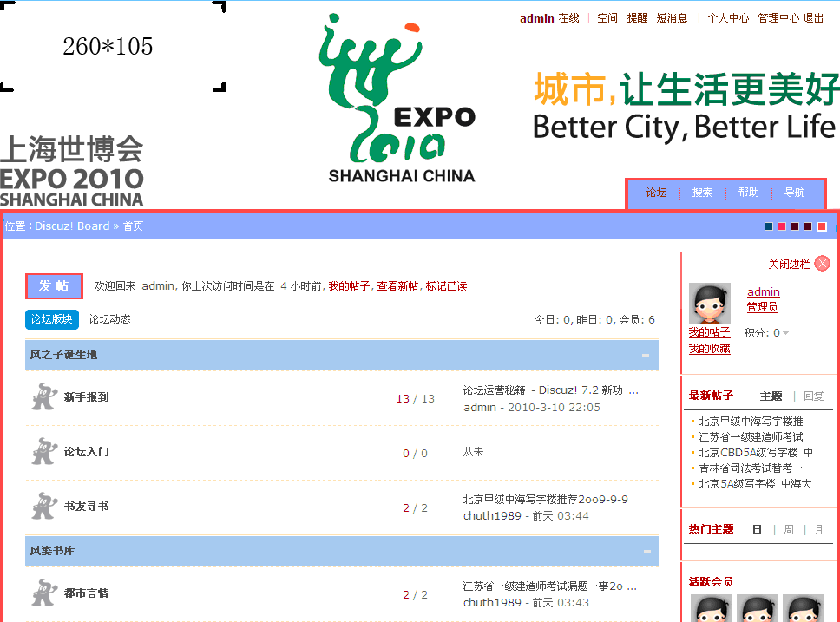Open last post 论坛运营秘籍 - Discuz! 7.2
840x622 pixels.
(x=551, y=390)
